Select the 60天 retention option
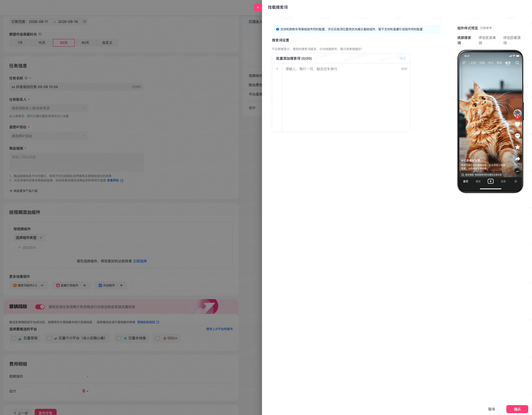 pos(85,43)
